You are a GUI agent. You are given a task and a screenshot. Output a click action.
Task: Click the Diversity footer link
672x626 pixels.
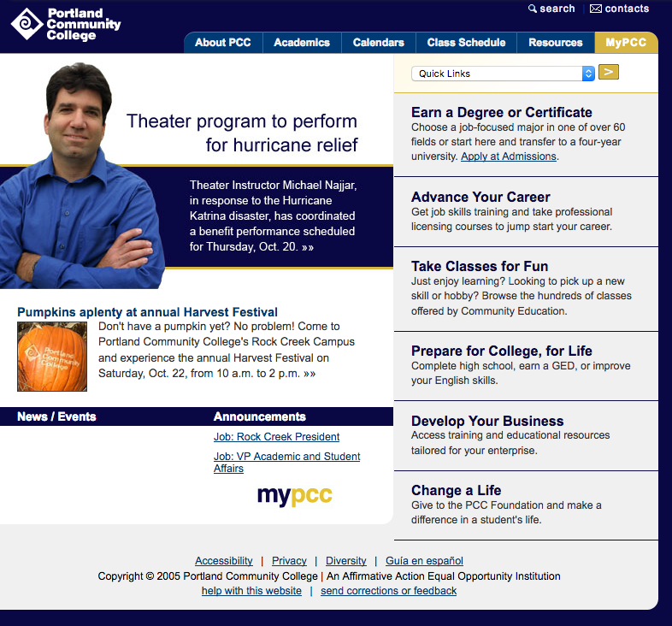346,561
